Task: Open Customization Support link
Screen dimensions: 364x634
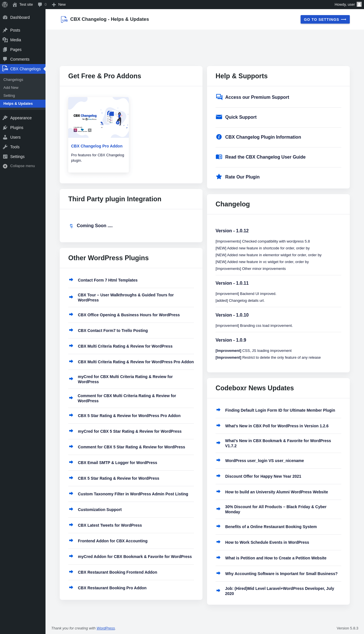Action: (100, 510)
